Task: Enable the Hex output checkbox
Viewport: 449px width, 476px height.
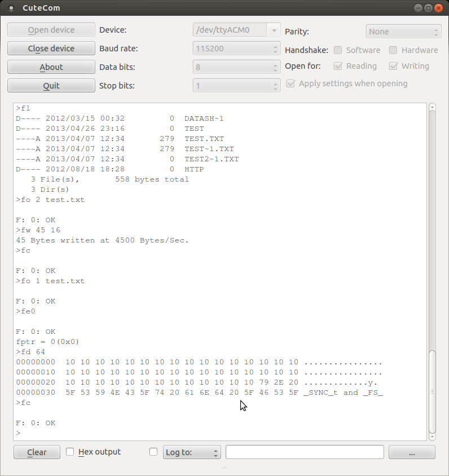Action: pyautogui.click(x=71, y=452)
